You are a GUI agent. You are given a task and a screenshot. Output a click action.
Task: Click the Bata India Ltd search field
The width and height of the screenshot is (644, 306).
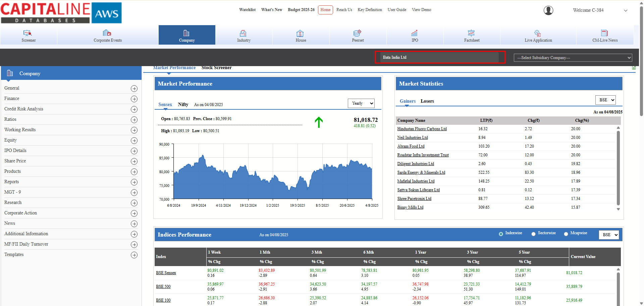[439, 57]
